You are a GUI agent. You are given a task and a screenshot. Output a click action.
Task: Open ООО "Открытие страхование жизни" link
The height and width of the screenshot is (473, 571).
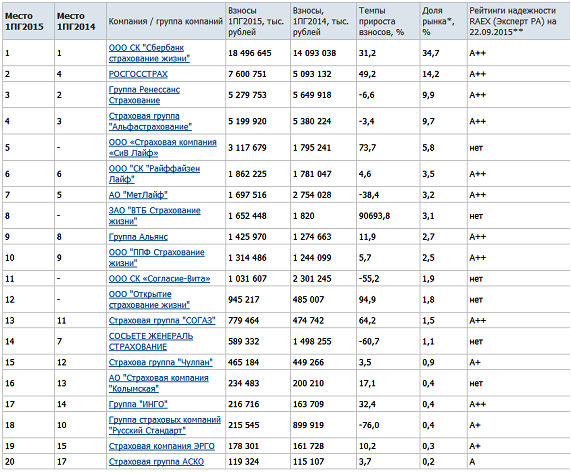pyautogui.click(x=149, y=299)
